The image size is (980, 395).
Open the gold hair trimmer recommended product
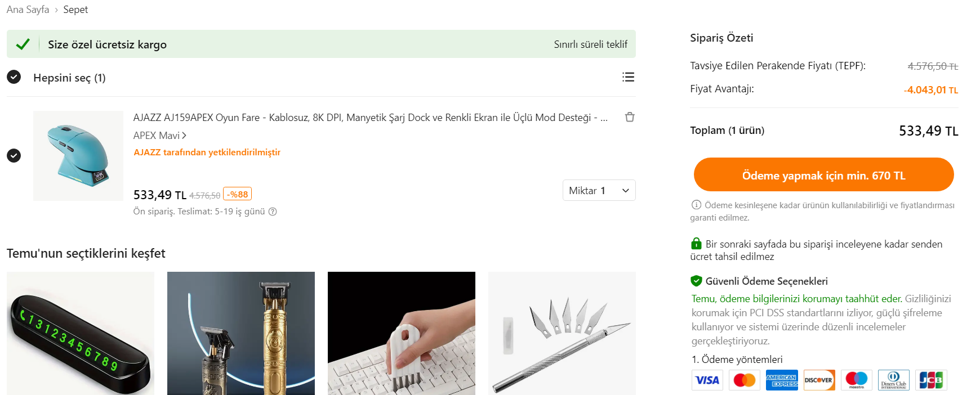point(241,333)
